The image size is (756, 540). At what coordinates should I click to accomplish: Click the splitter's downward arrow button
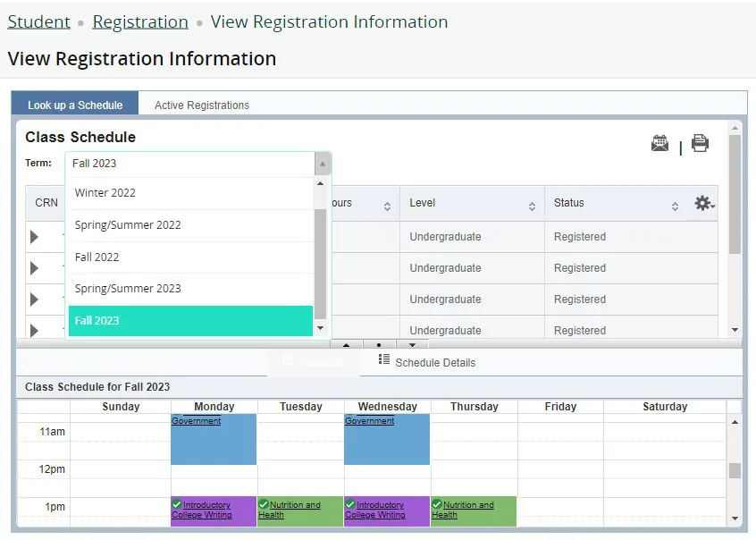pyautogui.click(x=412, y=344)
